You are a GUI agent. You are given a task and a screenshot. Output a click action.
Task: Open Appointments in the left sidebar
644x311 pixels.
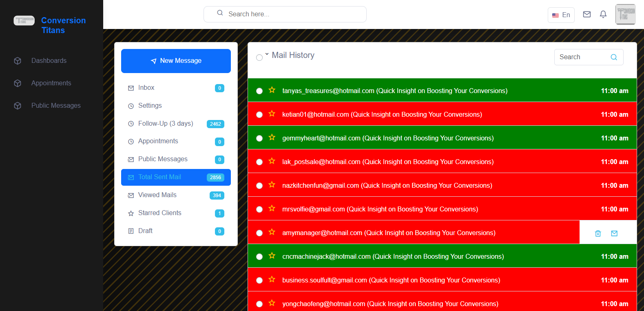51,83
